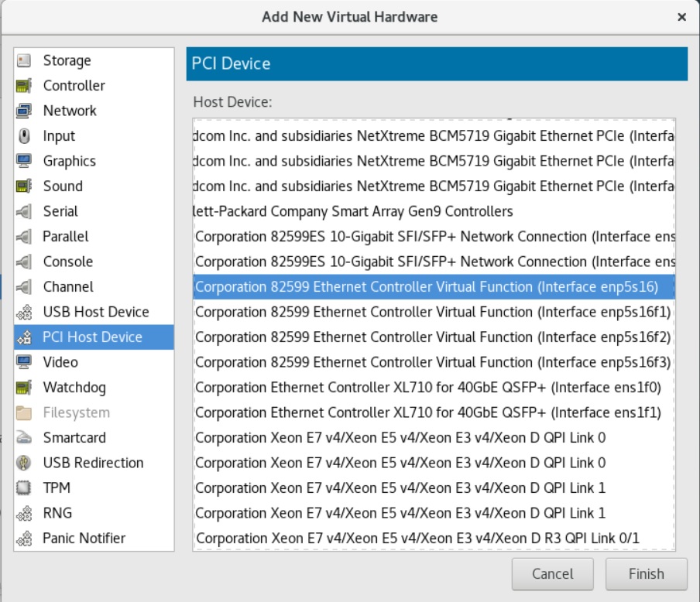This screenshot has width=700, height=602.
Task: Click the Watchdog card icon
Action: coord(24,388)
